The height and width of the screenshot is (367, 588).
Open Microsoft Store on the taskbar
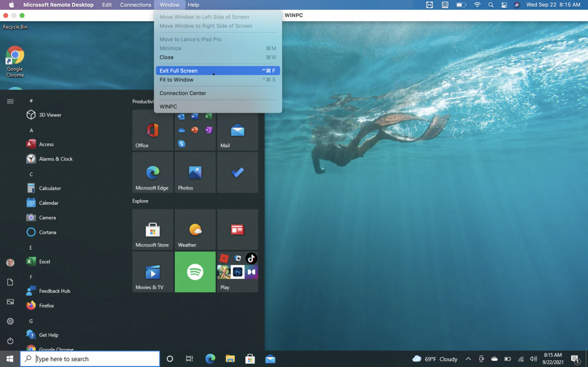coord(250,359)
